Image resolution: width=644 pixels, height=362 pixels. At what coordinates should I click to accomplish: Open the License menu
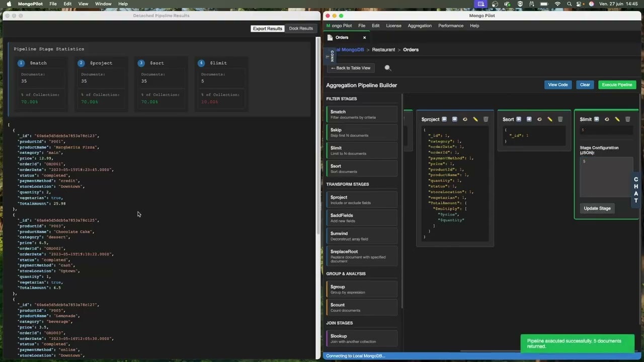(394, 26)
